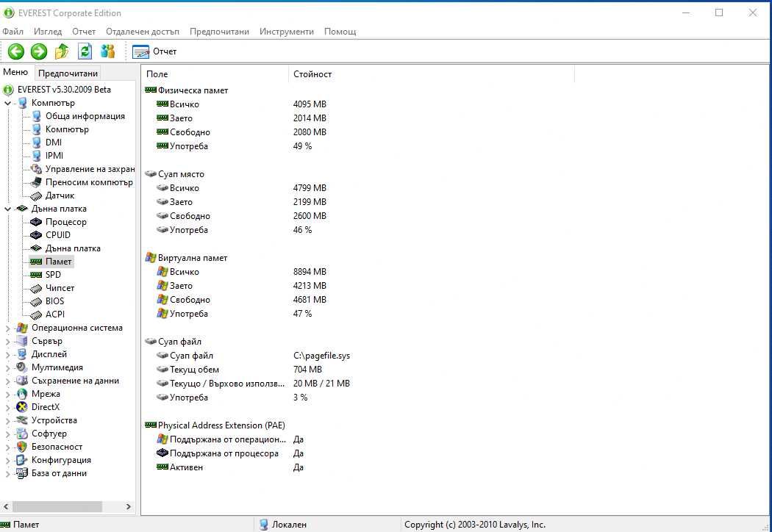The width and height of the screenshot is (772, 532).
Task: Open the Помощ menu
Action: pos(340,32)
